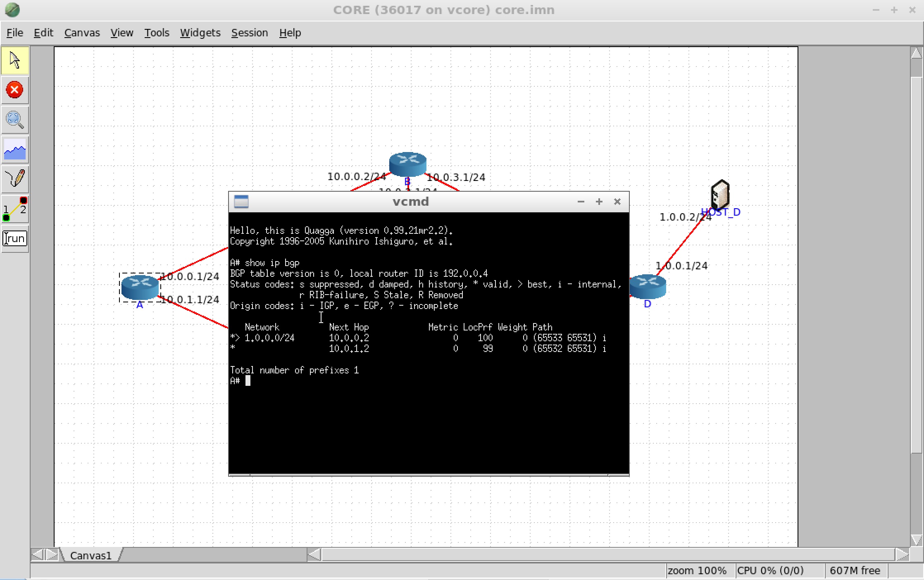Image resolution: width=924 pixels, height=580 pixels.
Task: Switch to the Canvas1 tab
Action: [x=91, y=555]
